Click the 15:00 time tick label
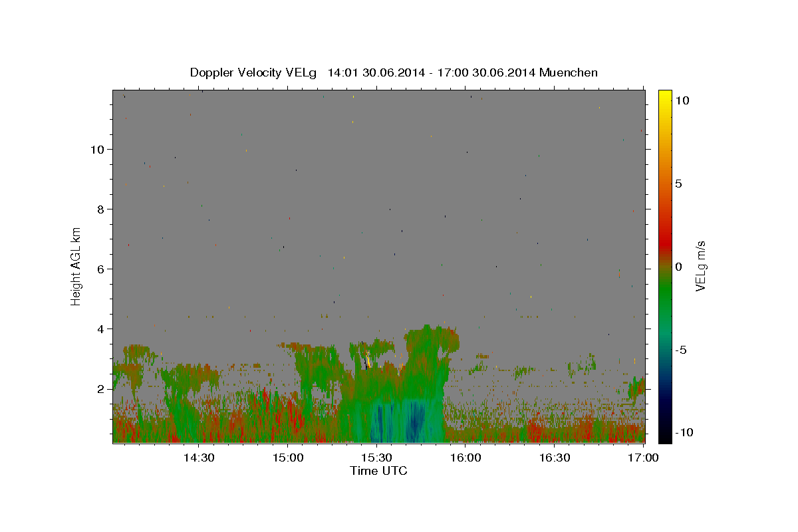This screenshot has height=532, width=798. tap(288, 458)
